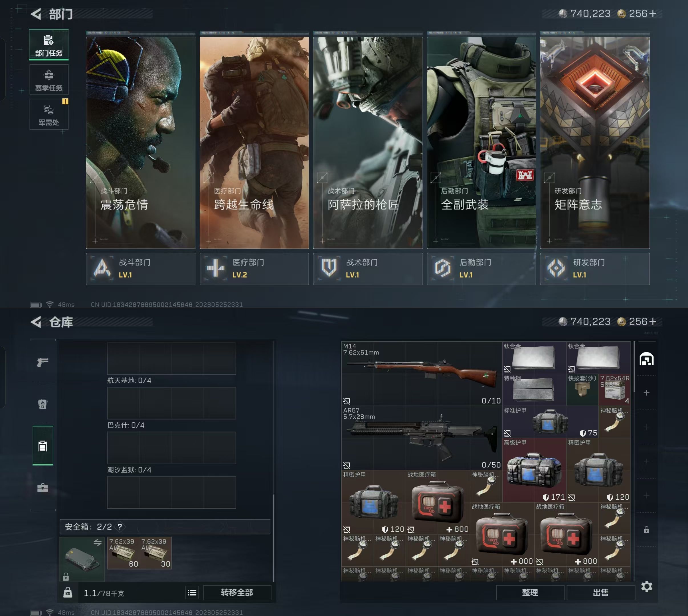Click the safe box swap arrows icon
This screenshot has width=688, height=616.
point(98,543)
